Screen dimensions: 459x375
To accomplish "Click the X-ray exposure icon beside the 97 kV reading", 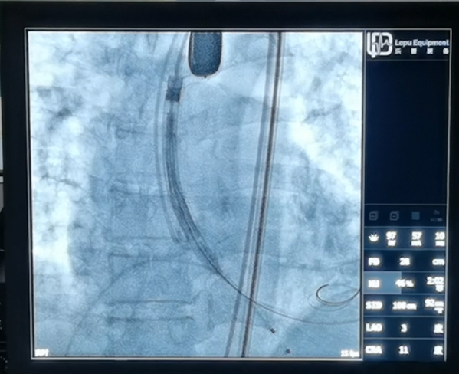I will 374,238.
